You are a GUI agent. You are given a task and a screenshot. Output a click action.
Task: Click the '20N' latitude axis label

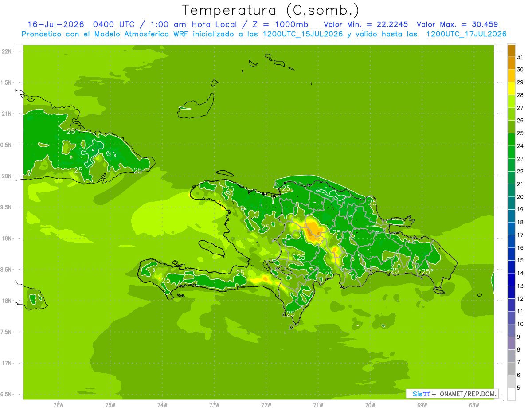point(7,176)
